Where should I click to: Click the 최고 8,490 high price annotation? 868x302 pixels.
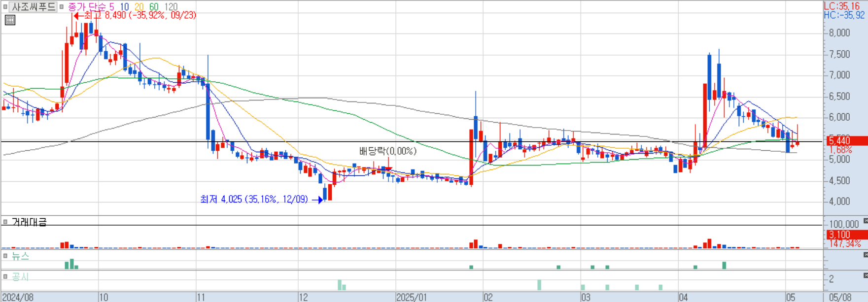tap(135, 16)
